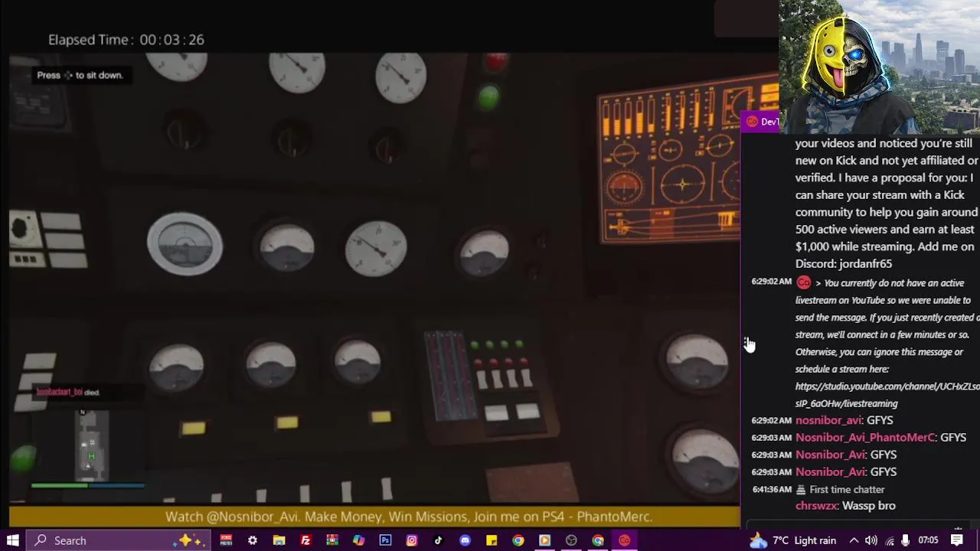
Task: Click the 'Wassp bro' chat message
Action: tap(869, 506)
